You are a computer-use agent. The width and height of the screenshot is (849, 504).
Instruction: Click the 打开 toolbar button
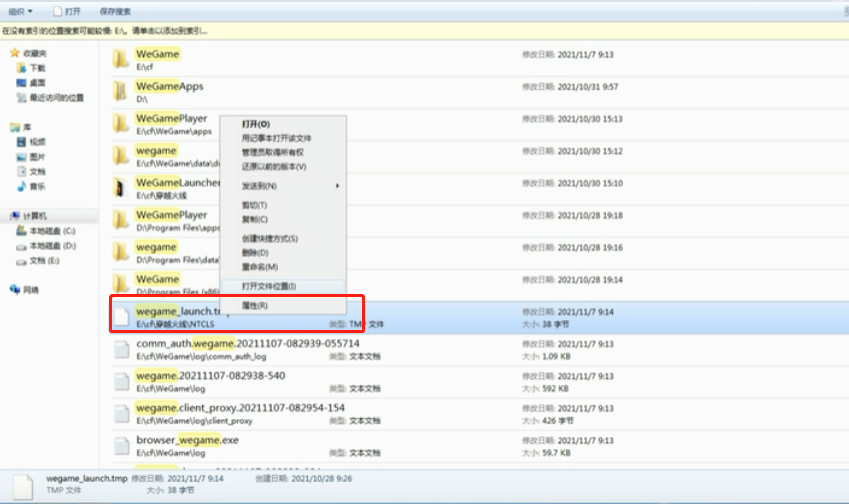[67, 11]
